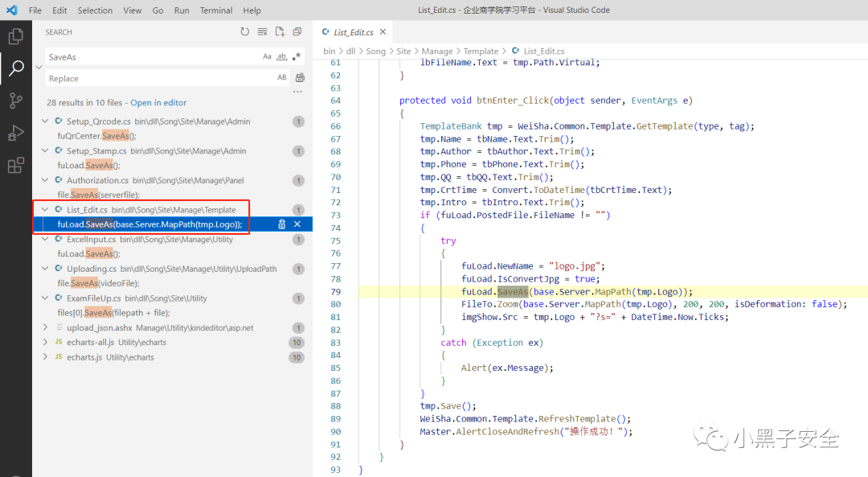The height and width of the screenshot is (477, 868).
Task: Open the Run menu
Action: [182, 10]
